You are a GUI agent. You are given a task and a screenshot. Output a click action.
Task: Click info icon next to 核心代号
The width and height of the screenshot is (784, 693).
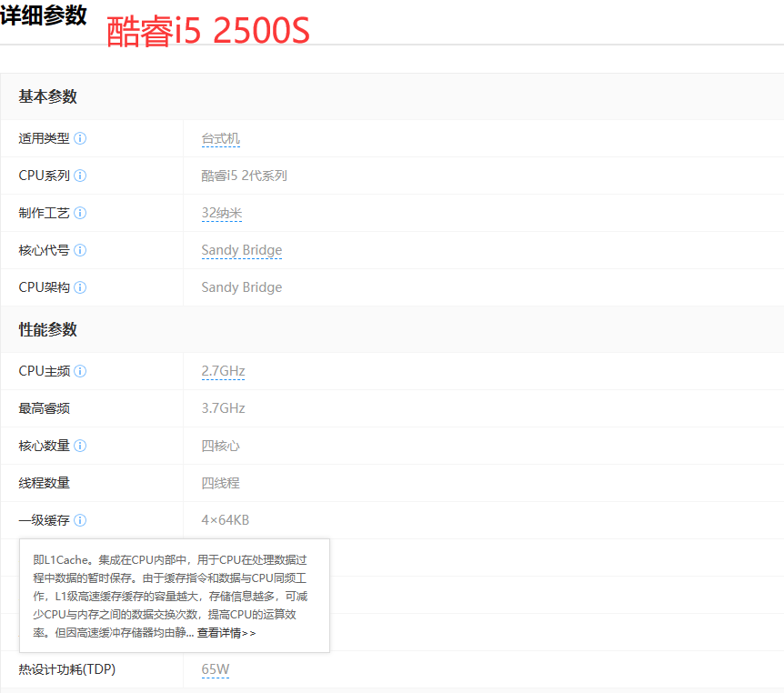click(80, 250)
